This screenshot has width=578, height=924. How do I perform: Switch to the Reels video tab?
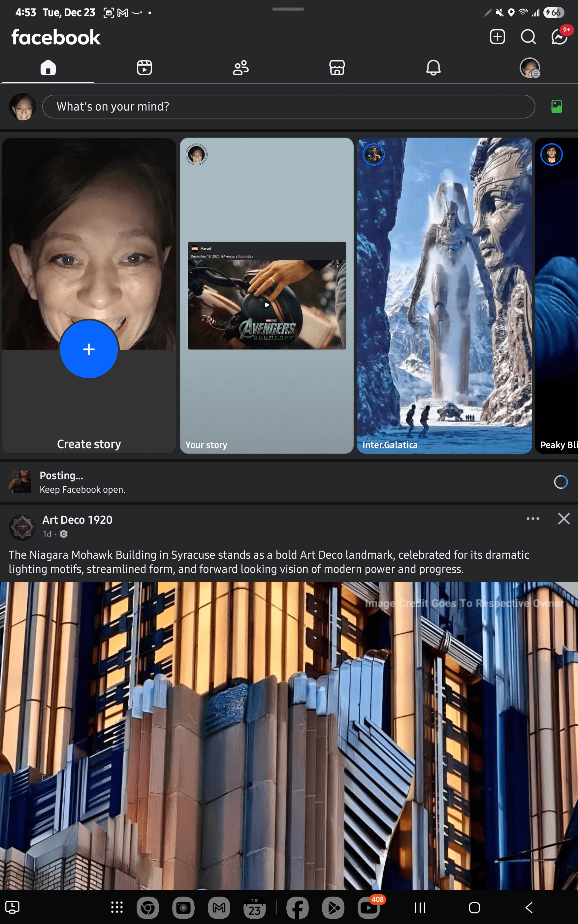click(144, 68)
